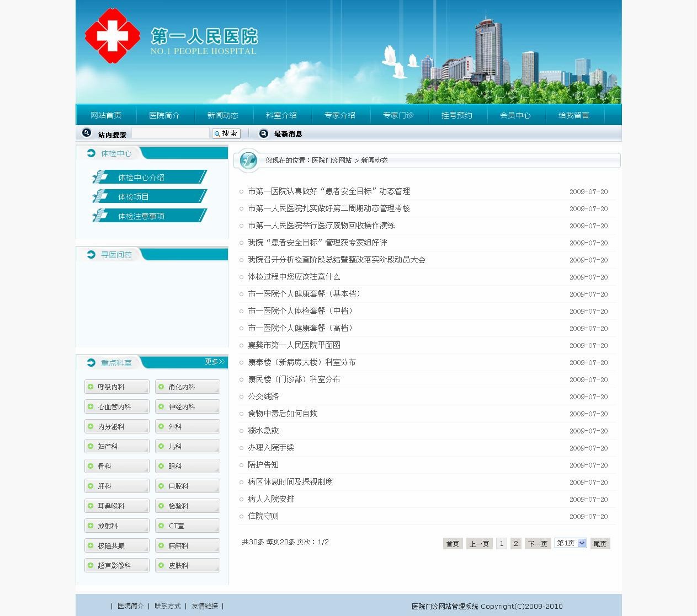Select 专家介绍 from the top navigation

click(x=339, y=115)
